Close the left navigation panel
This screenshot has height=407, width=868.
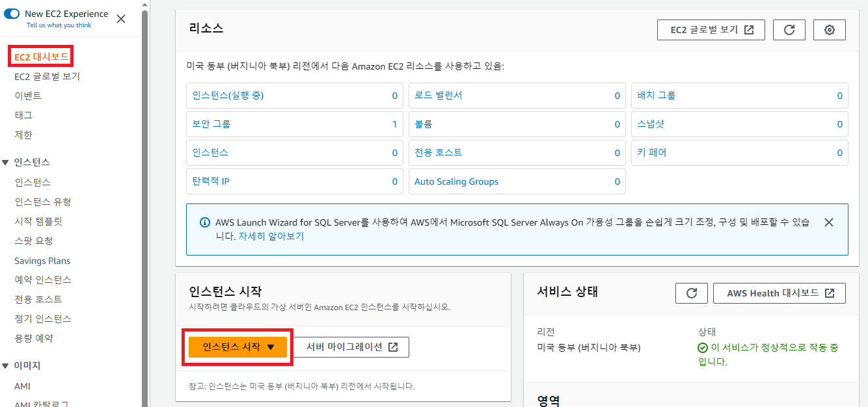(x=121, y=19)
